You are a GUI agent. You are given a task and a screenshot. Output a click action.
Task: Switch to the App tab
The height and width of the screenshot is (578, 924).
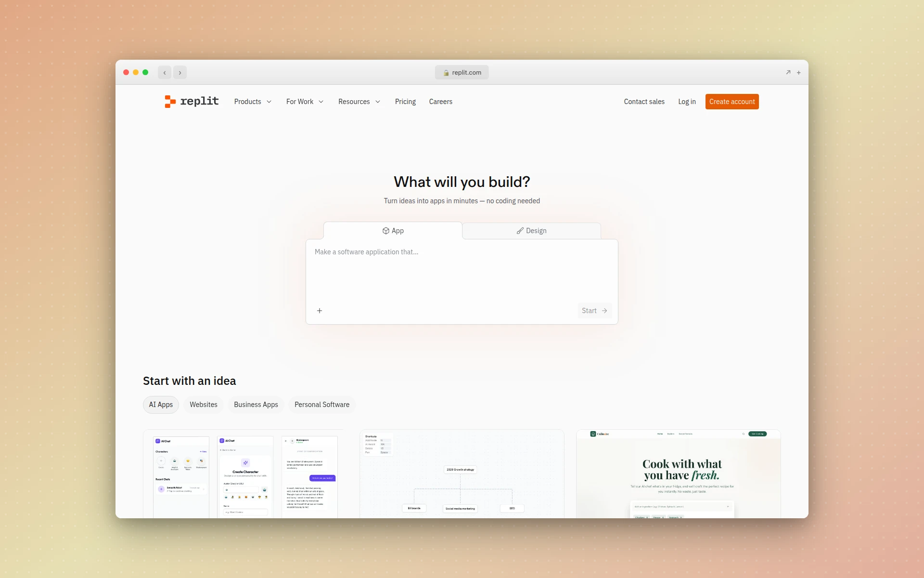(x=393, y=231)
